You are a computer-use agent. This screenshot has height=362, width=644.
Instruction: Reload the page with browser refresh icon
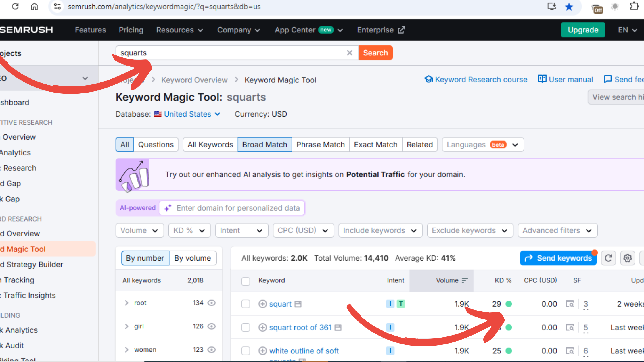pos(15,6)
